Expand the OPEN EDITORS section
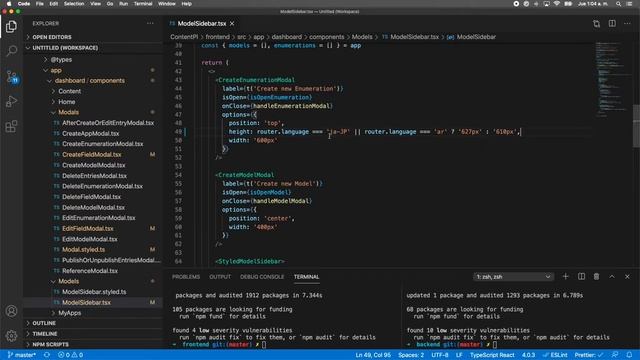The image size is (640, 360). click(52, 37)
